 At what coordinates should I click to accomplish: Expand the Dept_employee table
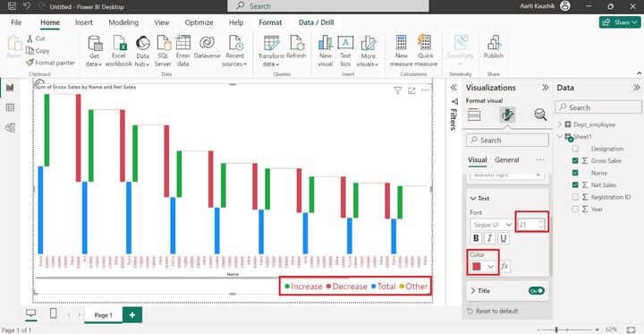click(x=560, y=124)
